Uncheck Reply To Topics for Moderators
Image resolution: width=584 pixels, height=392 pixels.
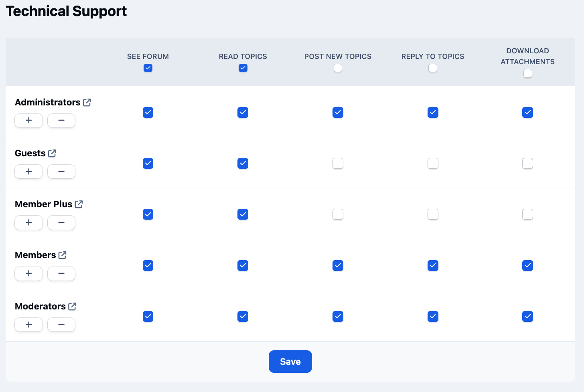(433, 317)
